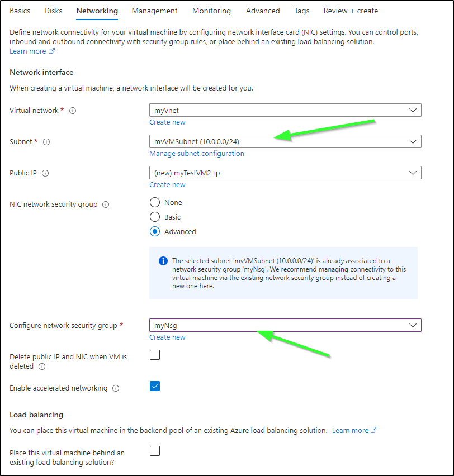Select the Basic radio button
454x476 pixels.
pyautogui.click(x=155, y=217)
